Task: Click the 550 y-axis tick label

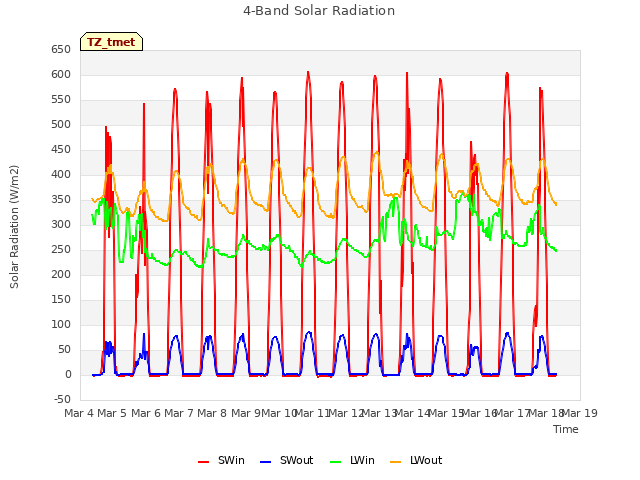Action: pos(61,100)
